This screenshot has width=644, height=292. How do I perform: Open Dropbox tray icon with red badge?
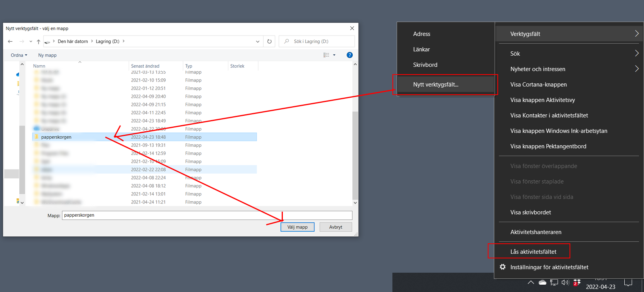pos(577,282)
